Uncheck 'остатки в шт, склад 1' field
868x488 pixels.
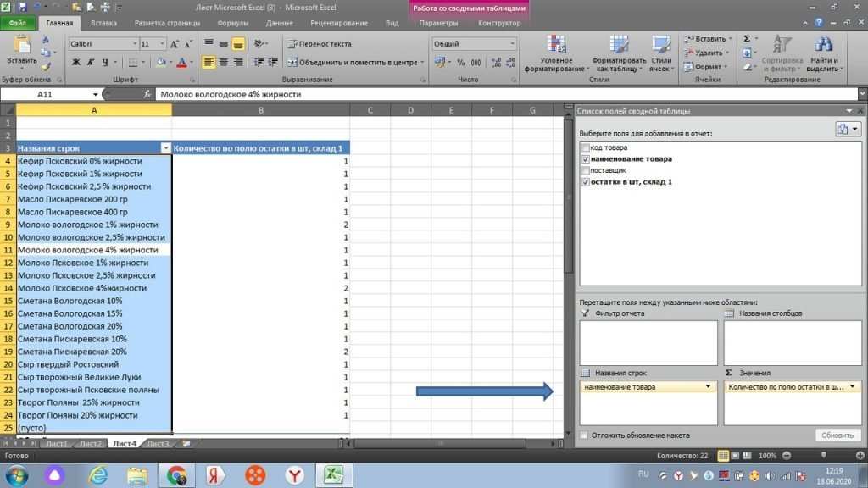(x=585, y=181)
